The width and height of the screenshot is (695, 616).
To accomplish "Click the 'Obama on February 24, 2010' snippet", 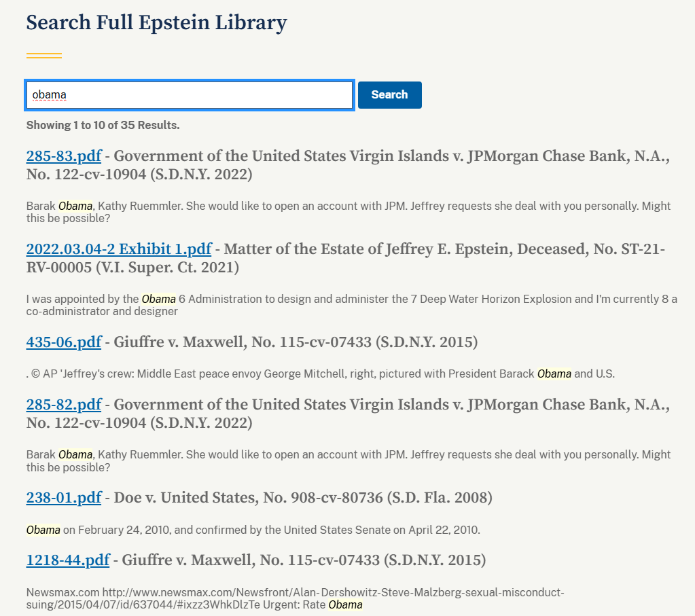I will (253, 530).
